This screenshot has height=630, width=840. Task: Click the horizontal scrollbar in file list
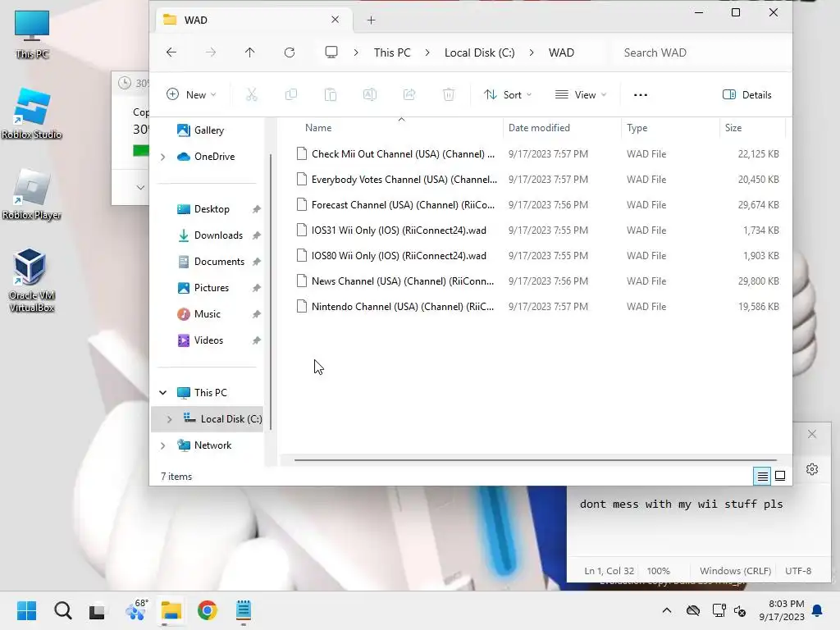point(536,459)
